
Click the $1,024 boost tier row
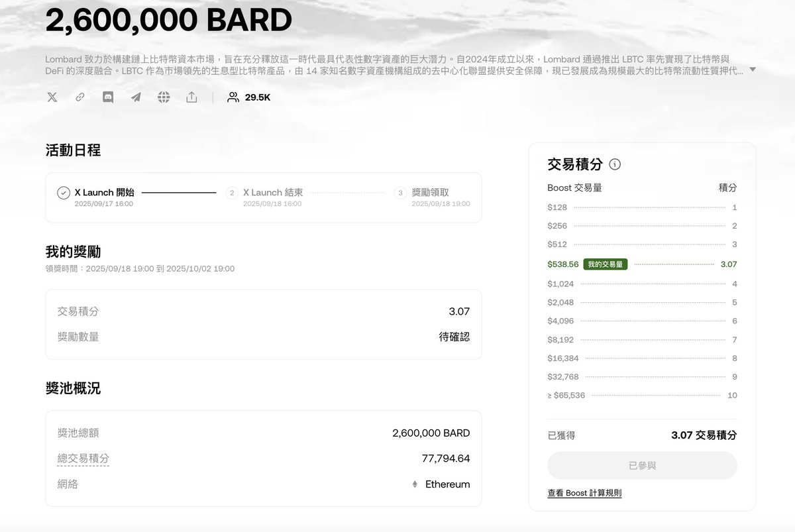point(642,284)
